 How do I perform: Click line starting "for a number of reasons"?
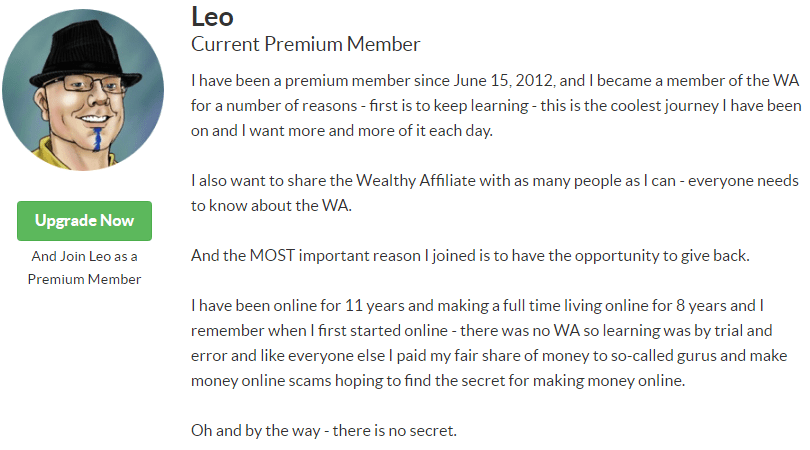pyautogui.click(x=496, y=106)
